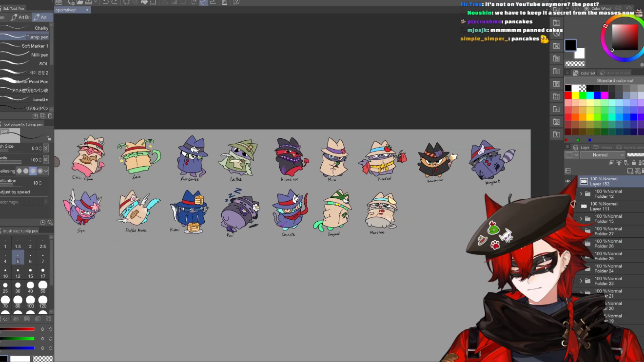Expand the Folder 12 layer group

[x=581, y=194]
